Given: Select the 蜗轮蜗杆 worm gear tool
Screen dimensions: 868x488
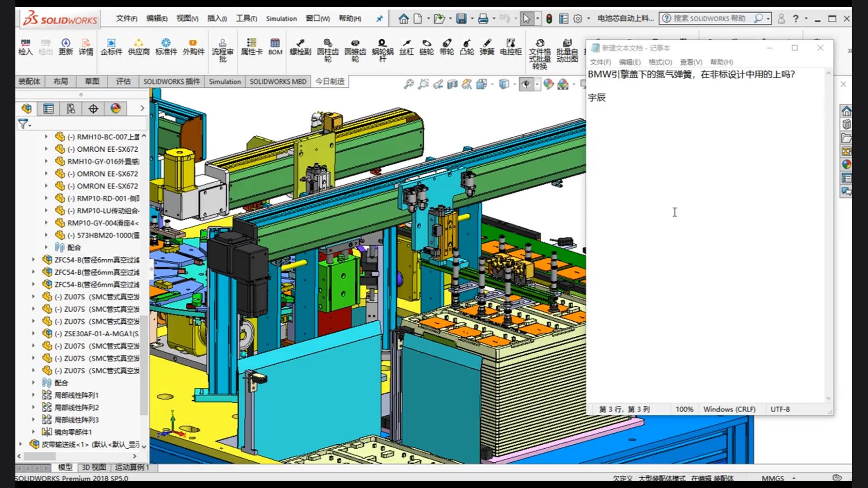Looking at the screenshot, I should 382,50.
